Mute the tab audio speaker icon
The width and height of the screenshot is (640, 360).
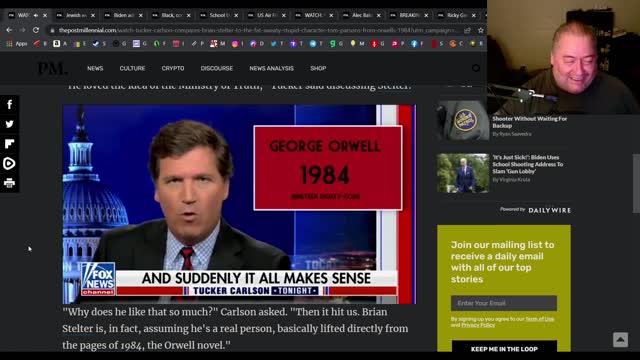coord(36,15)
